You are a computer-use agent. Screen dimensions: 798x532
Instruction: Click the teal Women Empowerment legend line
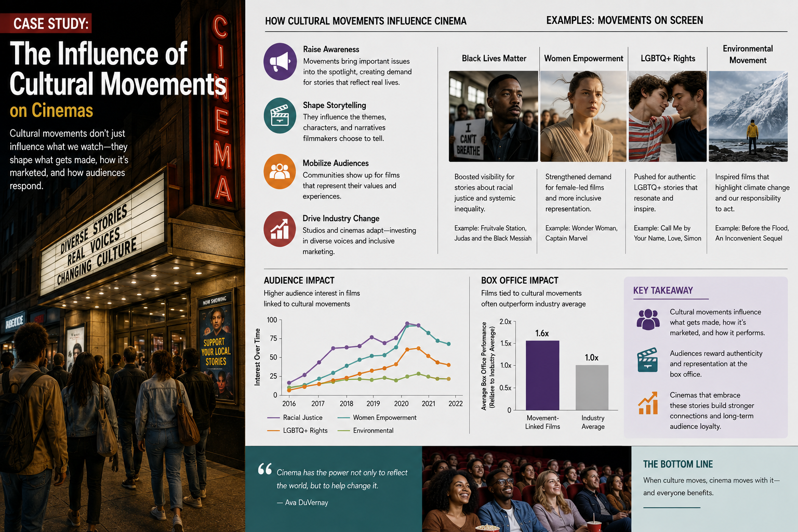[x=343, y=418]
